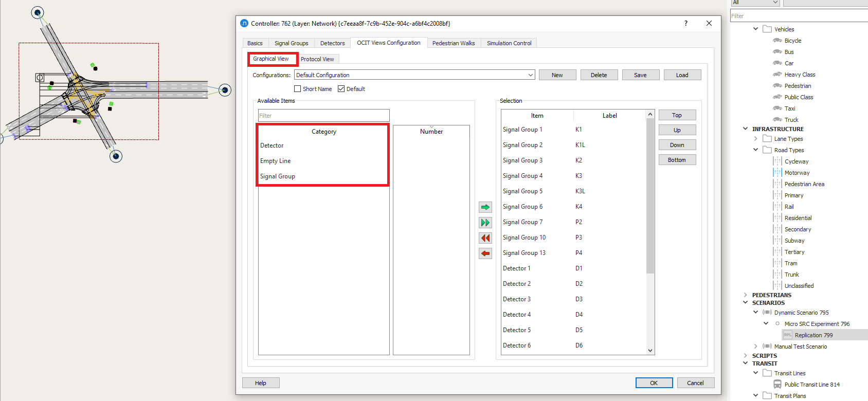Expand the PEDESTRIANS section
Viewport: 868px width, 401px height.
point(746,295)
